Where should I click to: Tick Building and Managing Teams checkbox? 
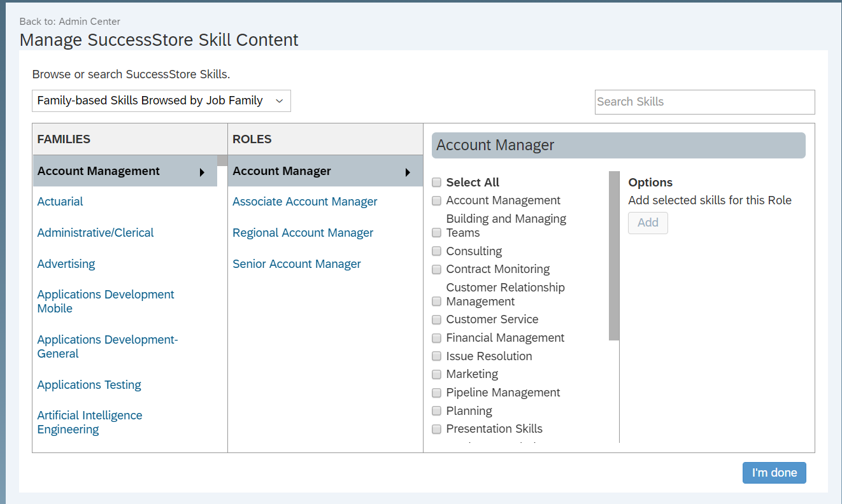click(x=436, y=233)
